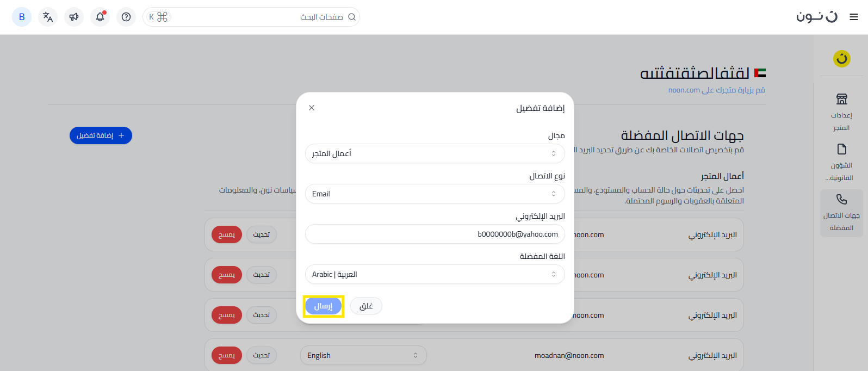Click the visit your store on noon.com link
The height and width of the screenshot is (371, 868).
click(717, 90)
